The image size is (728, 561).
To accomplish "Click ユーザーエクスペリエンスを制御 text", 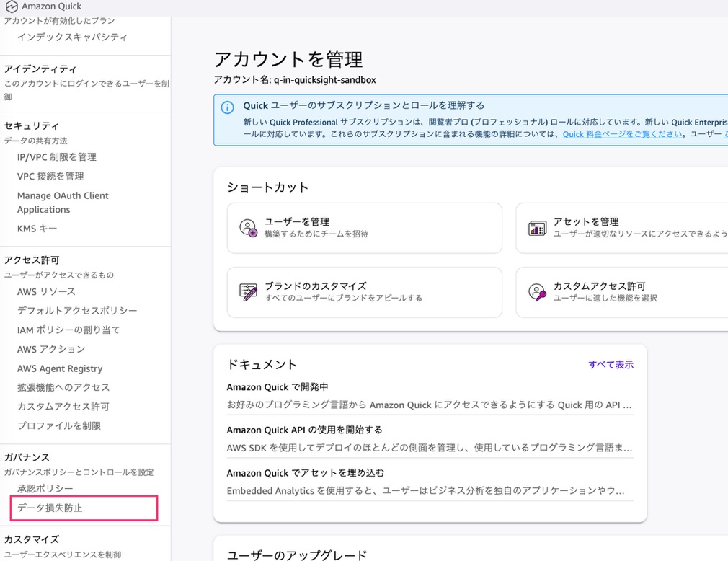I will [x=63, y=555].
